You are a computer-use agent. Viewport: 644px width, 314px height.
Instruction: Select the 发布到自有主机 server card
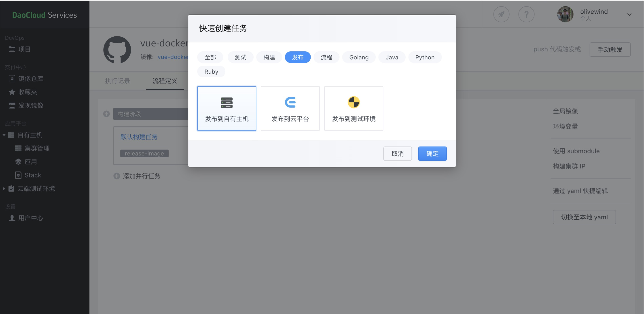[227, 108]
